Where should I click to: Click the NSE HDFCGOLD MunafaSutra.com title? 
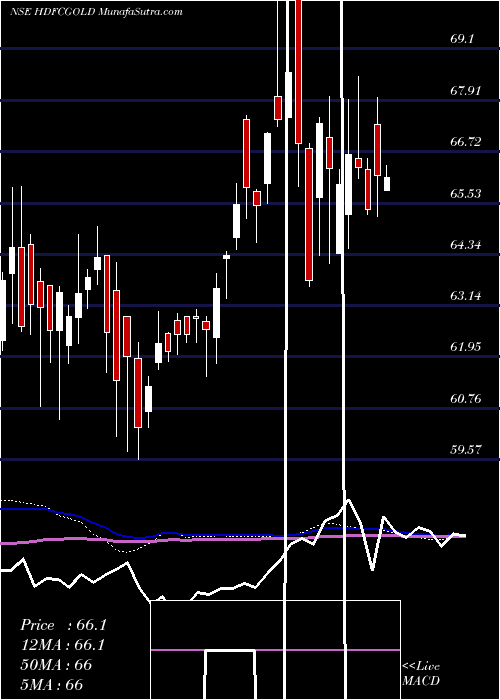[x=96, y=12]
